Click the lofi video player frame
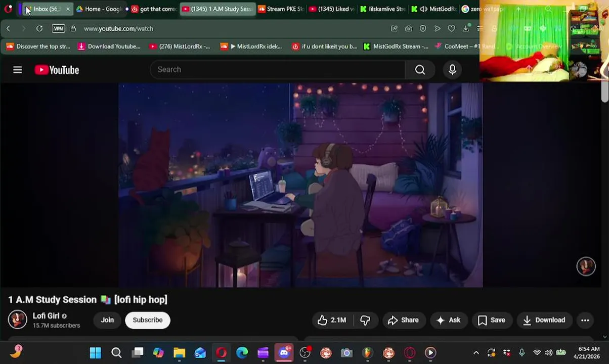Viewport: 609px width, 364px height. 300,185
